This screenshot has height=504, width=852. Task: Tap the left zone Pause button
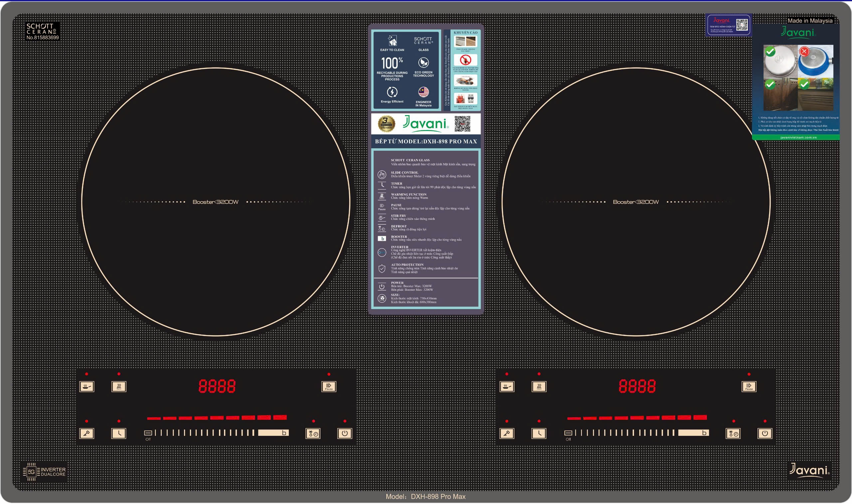(328, 387)
